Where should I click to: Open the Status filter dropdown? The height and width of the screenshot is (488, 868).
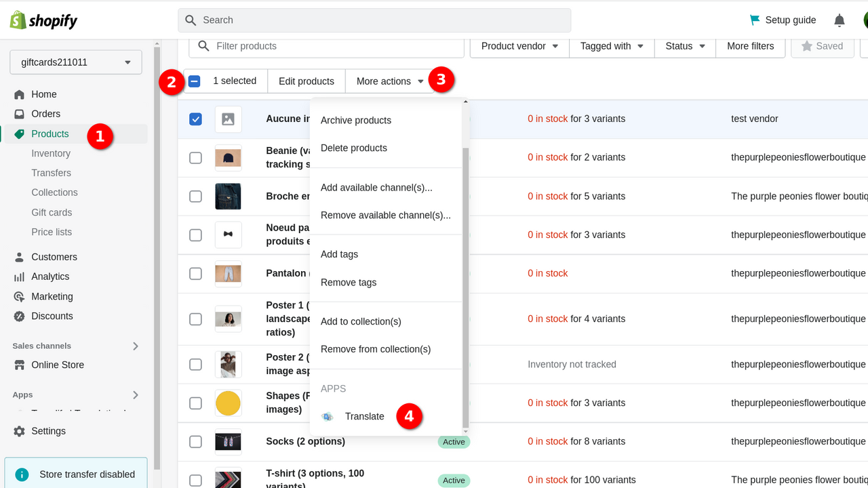(685, 46)
